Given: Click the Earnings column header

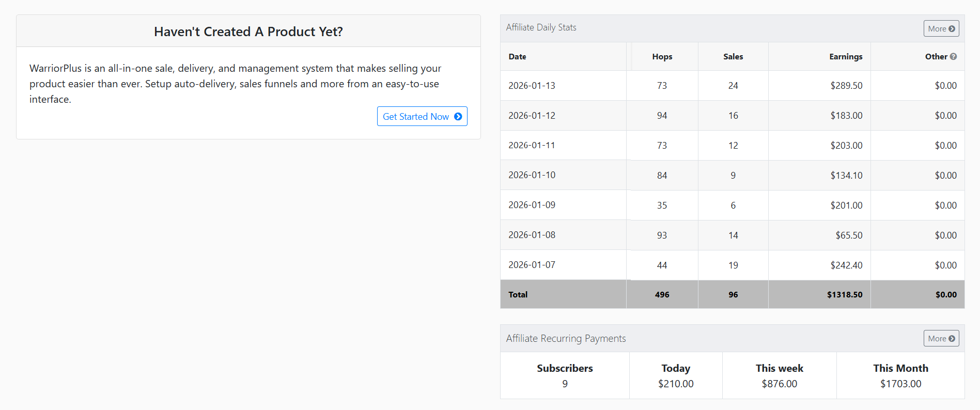Looking at the screenshot, I should pos(845,56).
